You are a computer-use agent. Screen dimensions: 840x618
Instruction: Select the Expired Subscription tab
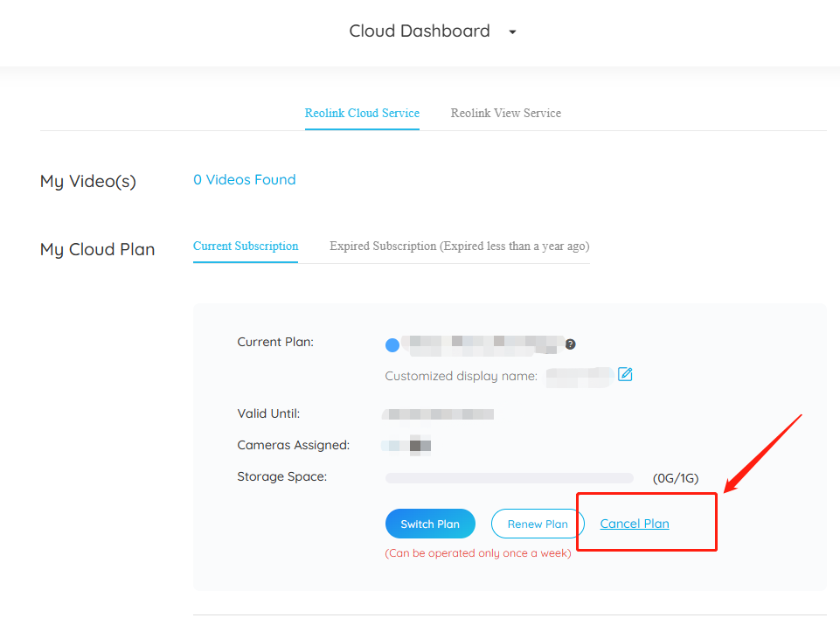460,246
